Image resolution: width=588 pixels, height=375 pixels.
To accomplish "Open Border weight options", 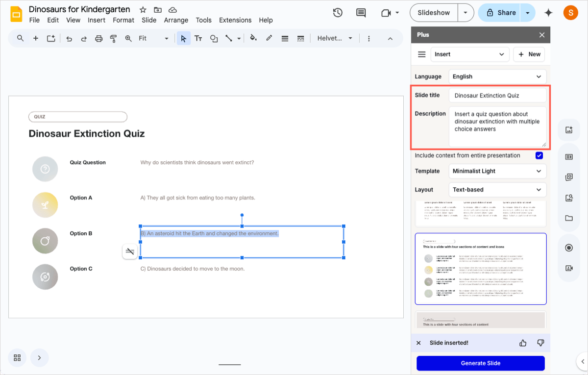I will (285, 38).
